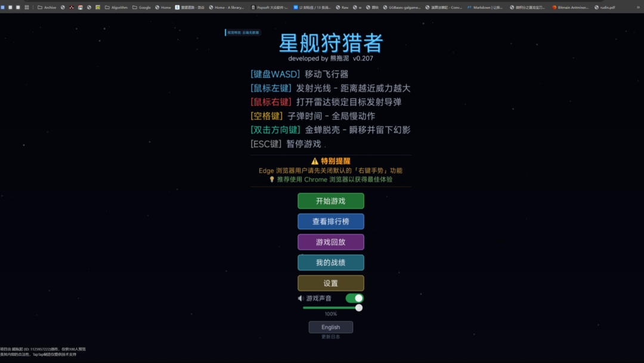This screenshot has height=363, width=644.
Task: Open the Popsoft bookmark
Action: click(x=270, y=7)
